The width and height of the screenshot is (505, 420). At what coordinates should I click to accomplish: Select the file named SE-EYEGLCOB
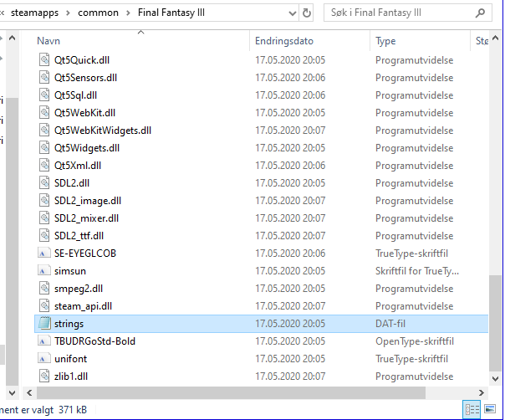coord(85,254)
